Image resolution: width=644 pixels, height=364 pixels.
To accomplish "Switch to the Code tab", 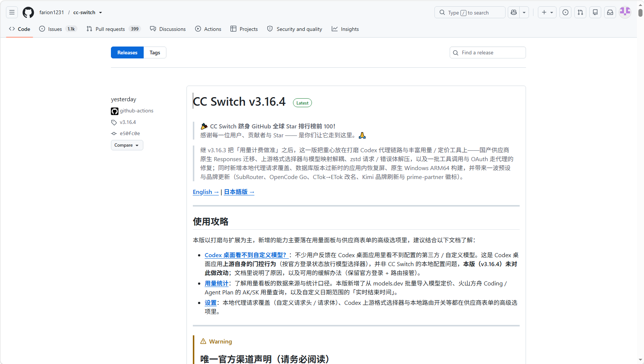I will (20, 29).
